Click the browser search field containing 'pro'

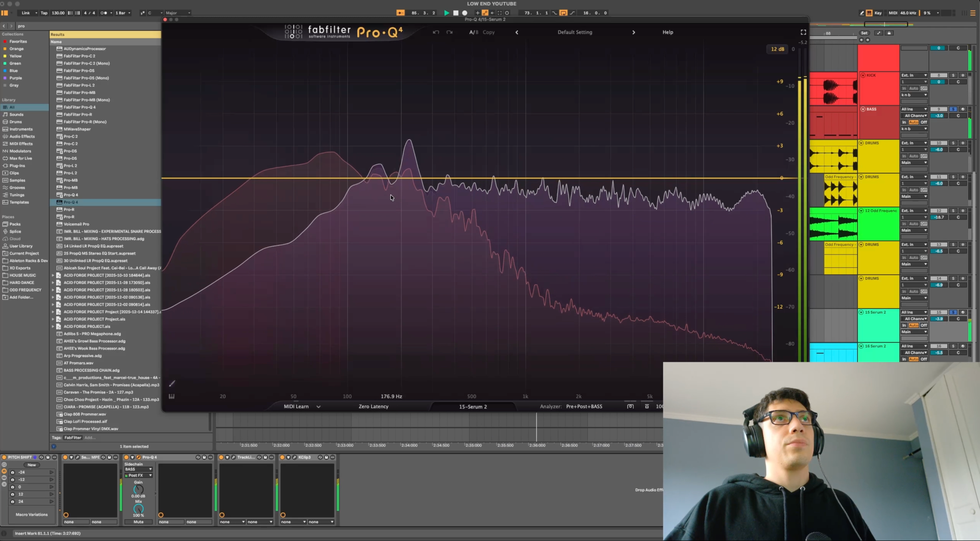tap(88, 26)
